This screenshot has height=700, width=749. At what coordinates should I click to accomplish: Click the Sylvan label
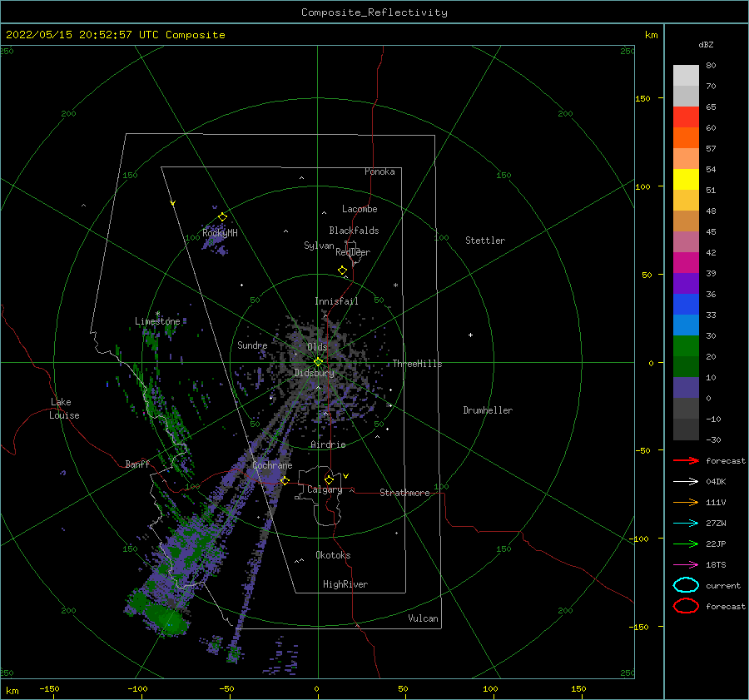point(319,246)
